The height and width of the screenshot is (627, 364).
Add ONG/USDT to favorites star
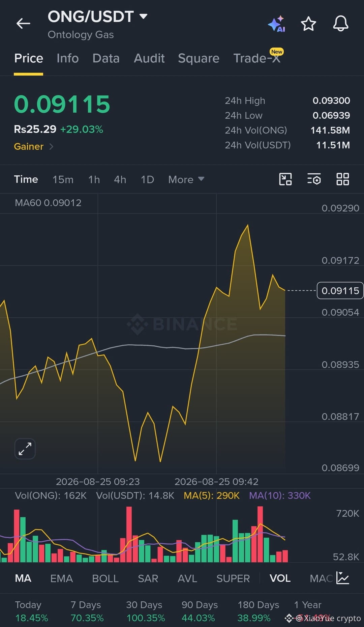point(308,24)
